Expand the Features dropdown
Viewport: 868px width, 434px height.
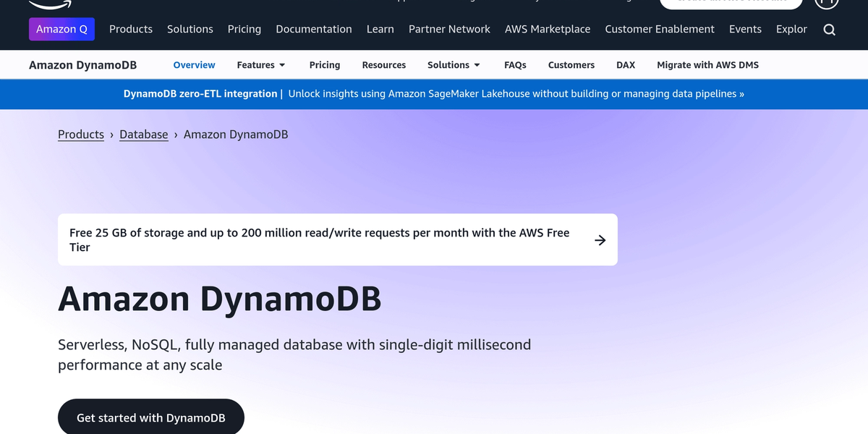261,64
